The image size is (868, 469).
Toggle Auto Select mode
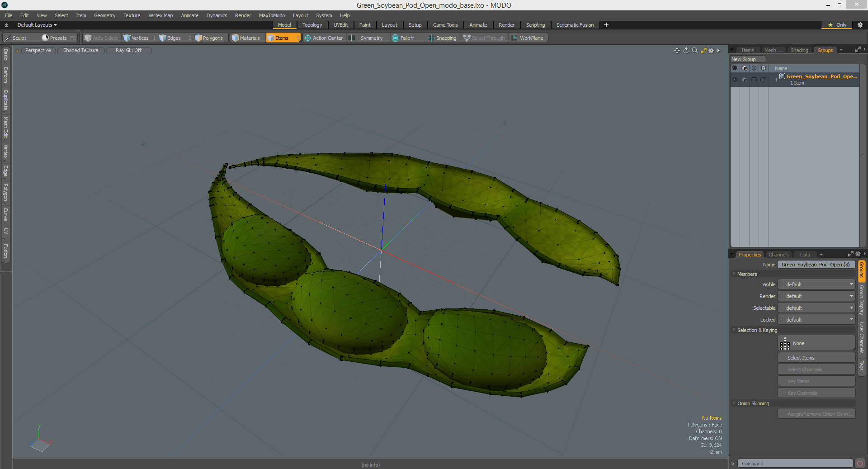coord(101,38)
